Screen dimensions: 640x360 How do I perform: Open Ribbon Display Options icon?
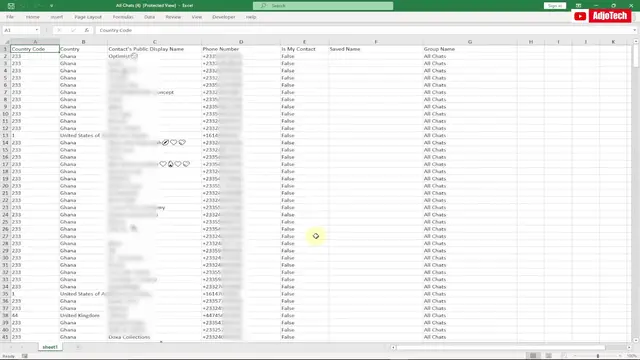click(578, 6)
